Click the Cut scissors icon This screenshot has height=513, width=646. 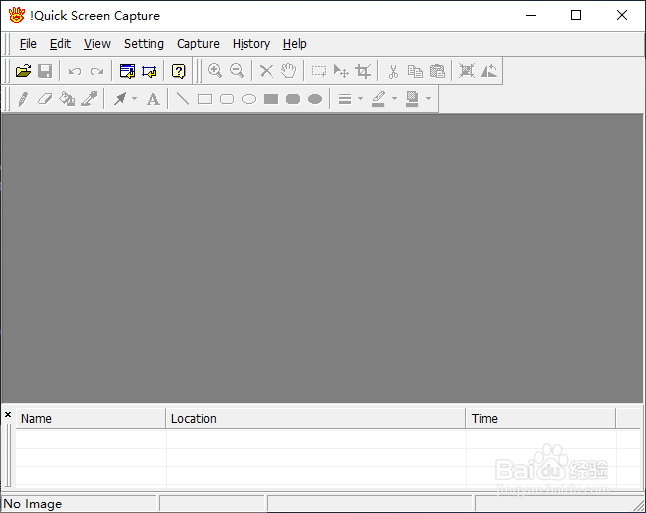pos(393,71)
